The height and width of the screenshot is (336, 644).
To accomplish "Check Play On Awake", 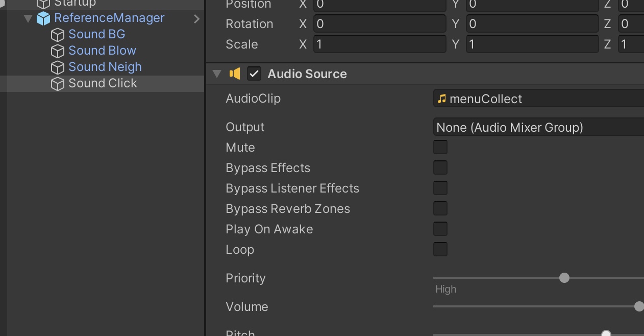I will [x=440, y=229].
